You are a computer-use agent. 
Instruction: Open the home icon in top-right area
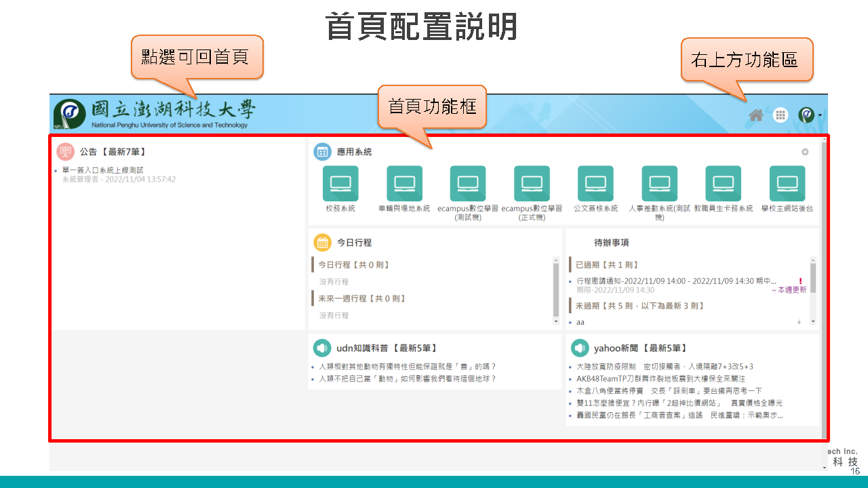tap(756, 115)
